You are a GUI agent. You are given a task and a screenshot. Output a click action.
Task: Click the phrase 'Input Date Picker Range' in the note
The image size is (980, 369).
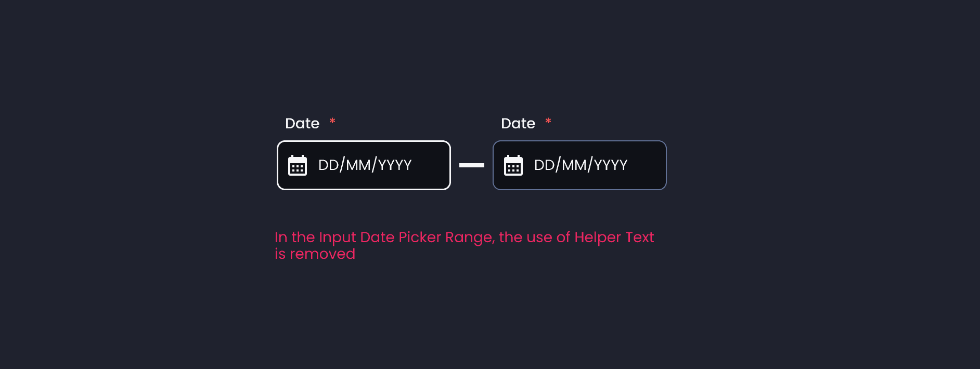(404, 237)
